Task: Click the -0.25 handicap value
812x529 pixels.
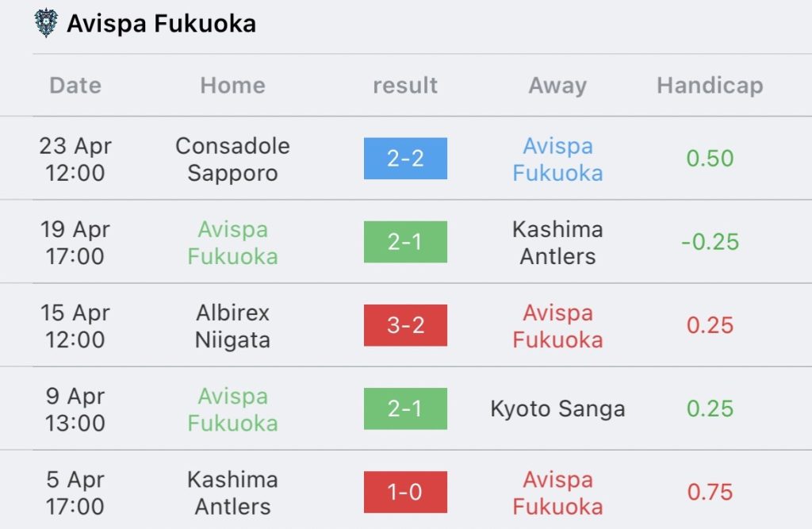Action: [710, 242]
